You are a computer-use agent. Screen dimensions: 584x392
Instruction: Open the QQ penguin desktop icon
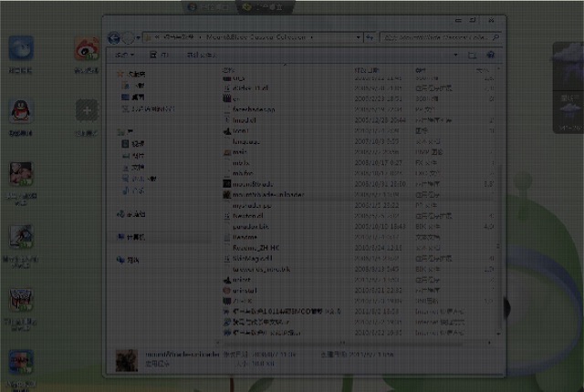click(x=20, y=113)
